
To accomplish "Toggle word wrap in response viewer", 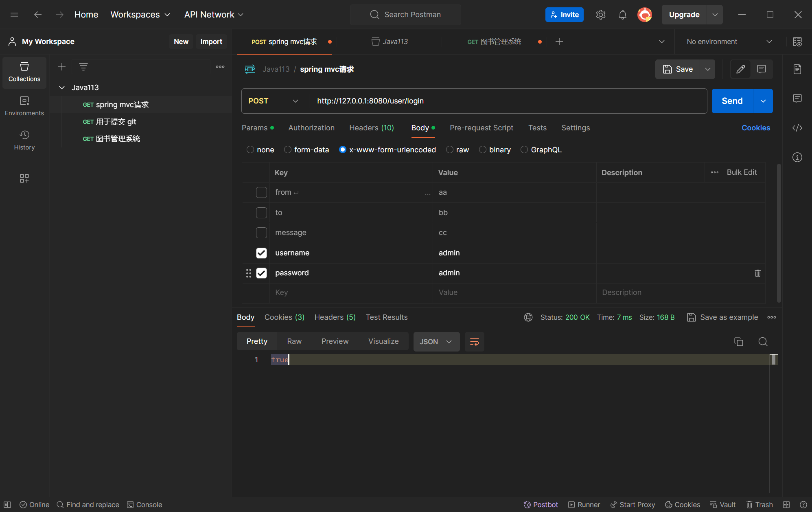I will 474,342.
